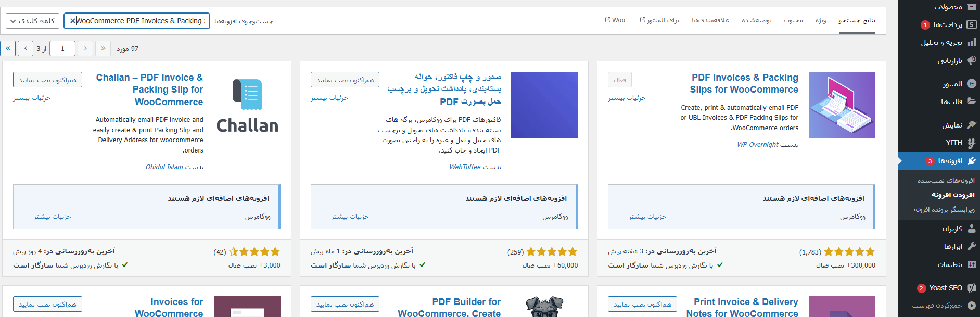Viewport: 980px width, 317px height.
Task: Open the افزونه‌ها plugins plug icon
Action: coord(971,161)
